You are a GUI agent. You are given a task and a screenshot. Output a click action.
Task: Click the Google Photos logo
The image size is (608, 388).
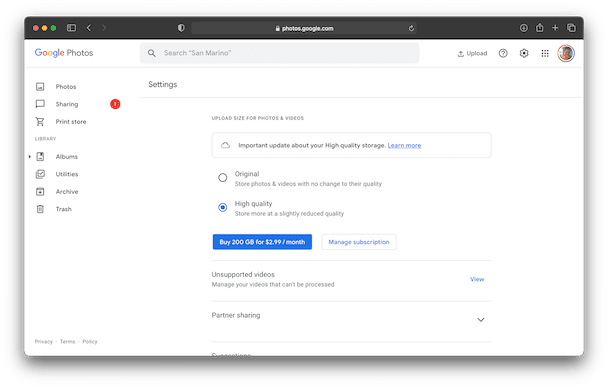click(x=64, y=53)
